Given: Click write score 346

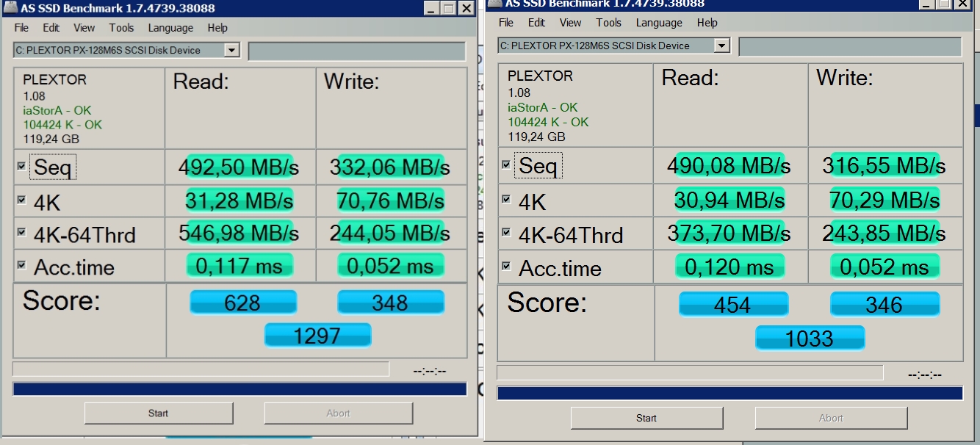Looking at the screenshot, I should 884,304.
